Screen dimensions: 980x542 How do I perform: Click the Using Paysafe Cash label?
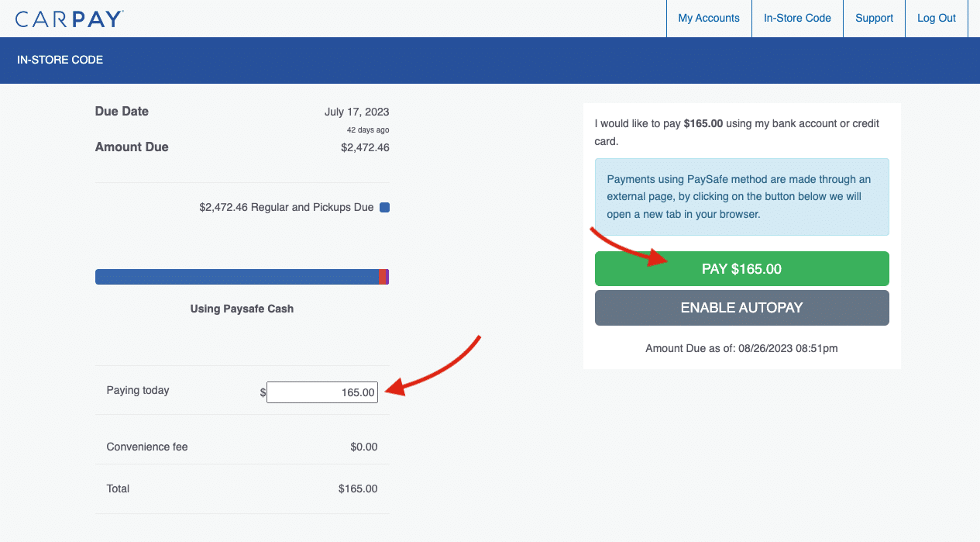point(241,308)
